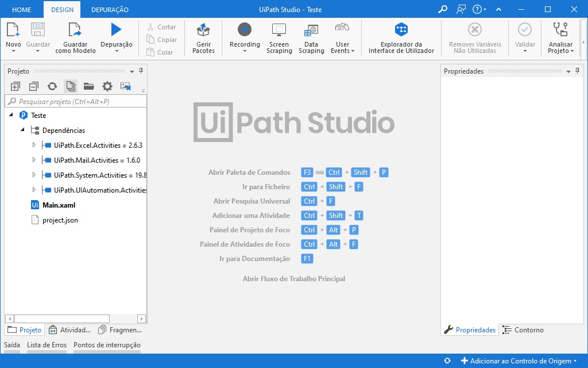Start the workflow with the Depuração play icon
The image size is (588, 368).
pyautogui.click(x=116, y=30)
